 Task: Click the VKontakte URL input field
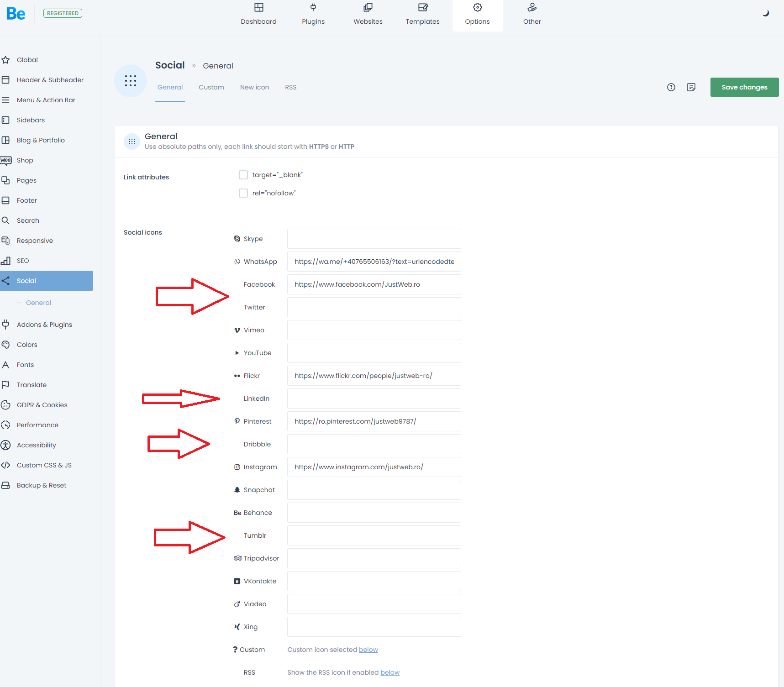click(374, 581)
